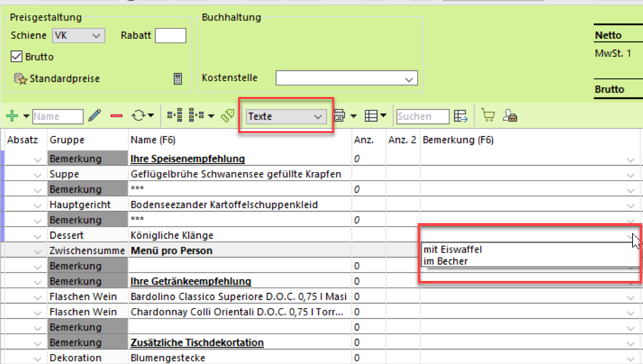
Task: Click the printer icon in toolbar
Action: pyautogui.click(x=340, y=116)
